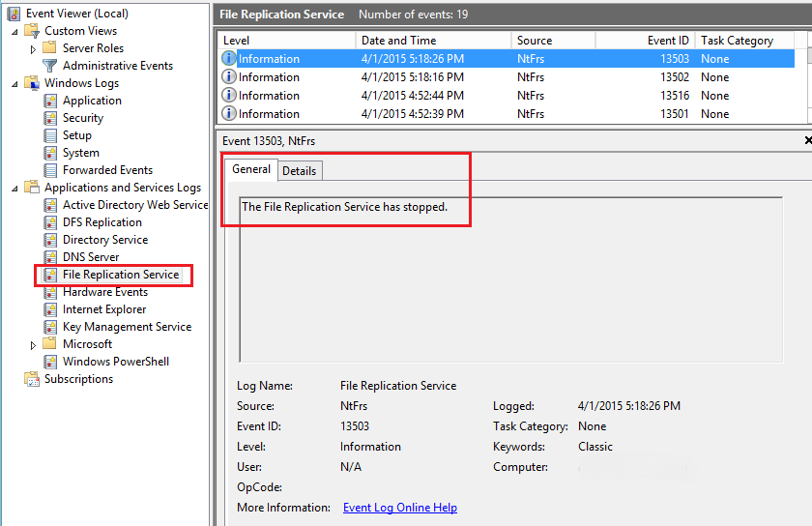Image resolution: width=812 pixels, height=526 pixels.
Task: Collapse Applications and Services Logs node
Action: pyautogui.click(x=15, y=189)
